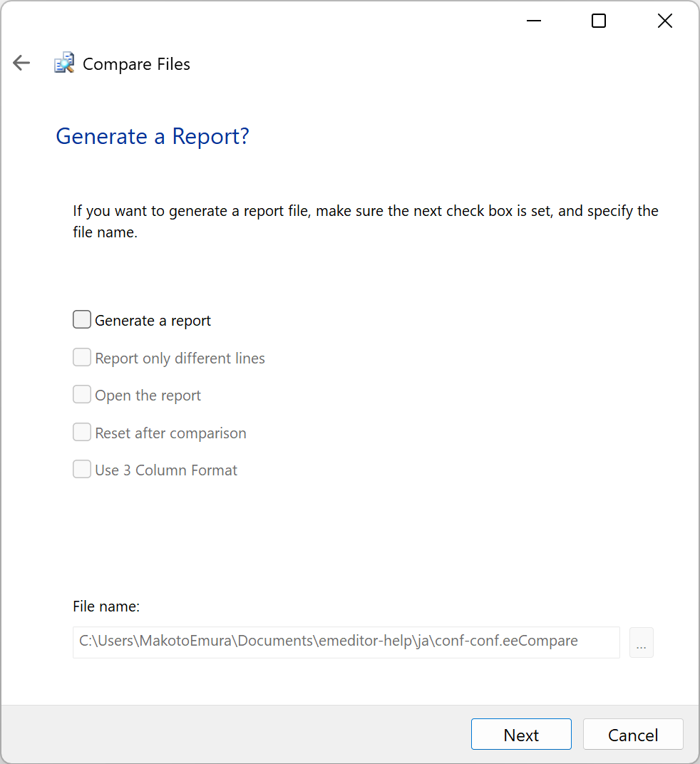Tick the Report only different lines box
Image resolution: width=700 pixels, height=764 pixels.
(82, 357)
